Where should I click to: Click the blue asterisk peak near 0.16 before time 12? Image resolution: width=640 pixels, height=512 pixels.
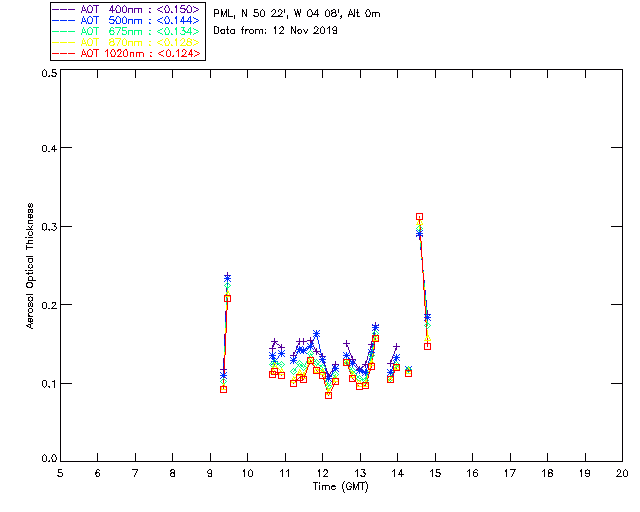[316, 334]
